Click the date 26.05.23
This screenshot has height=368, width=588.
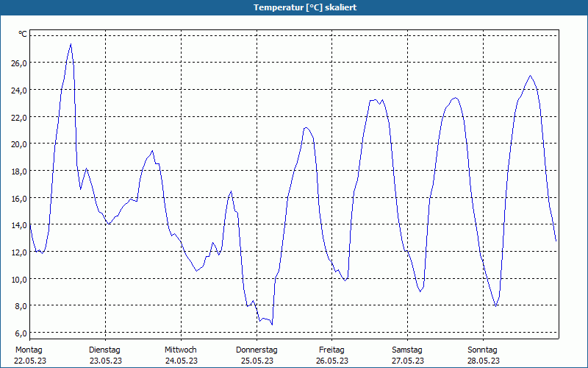[332, 361]
